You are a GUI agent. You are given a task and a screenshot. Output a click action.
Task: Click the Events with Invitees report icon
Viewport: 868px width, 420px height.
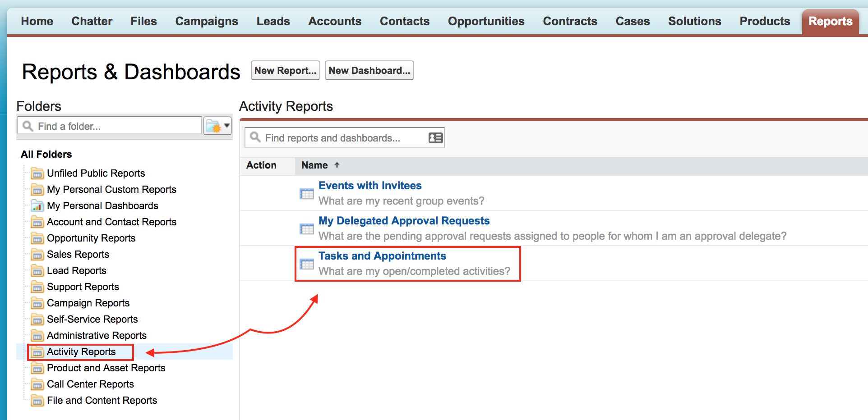pyautogui.click(x=307, y=194)
